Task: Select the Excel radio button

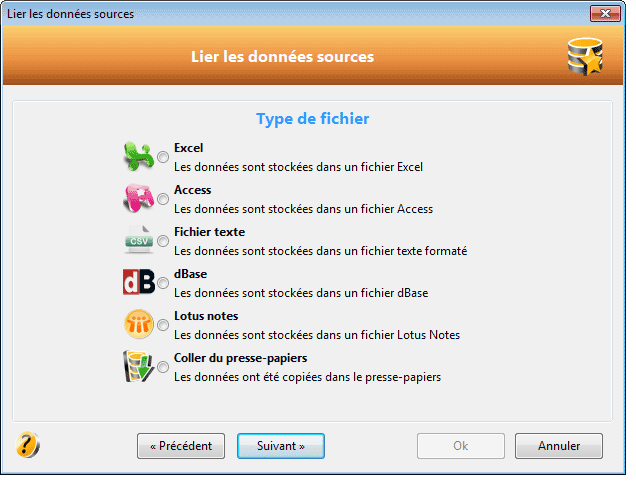Action: coord(163,157)
